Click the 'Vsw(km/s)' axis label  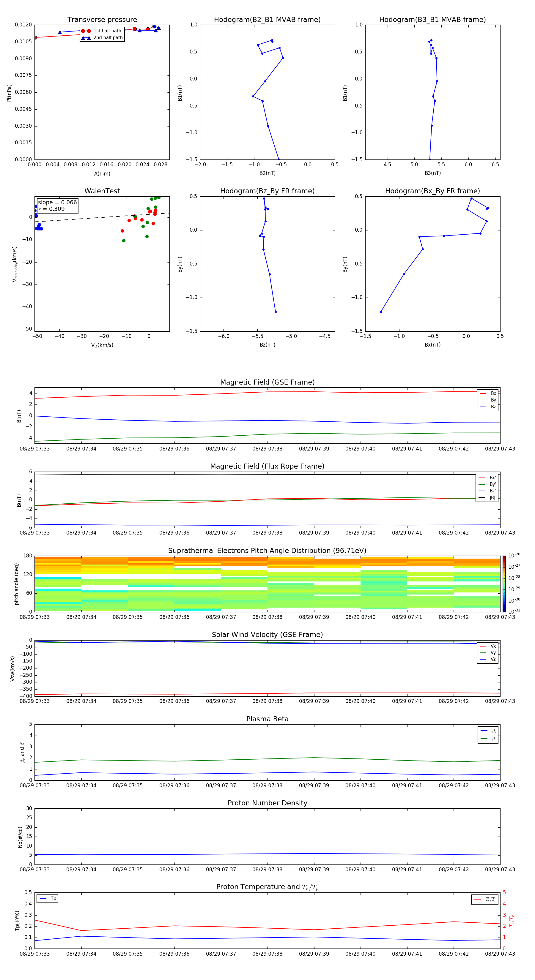12,668
